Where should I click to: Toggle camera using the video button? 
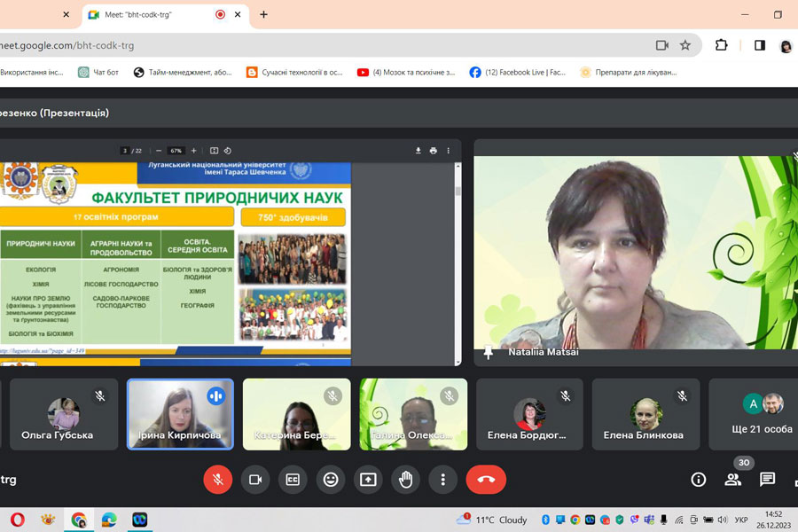point(255,480)
